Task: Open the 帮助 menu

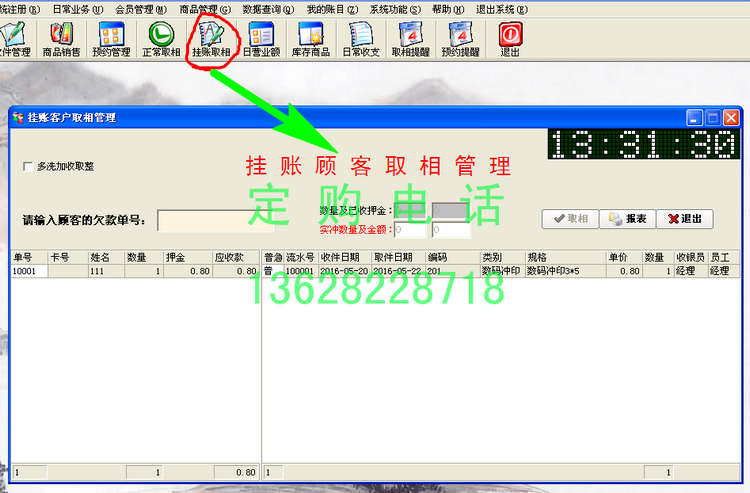Action: [x=448, y=9]
